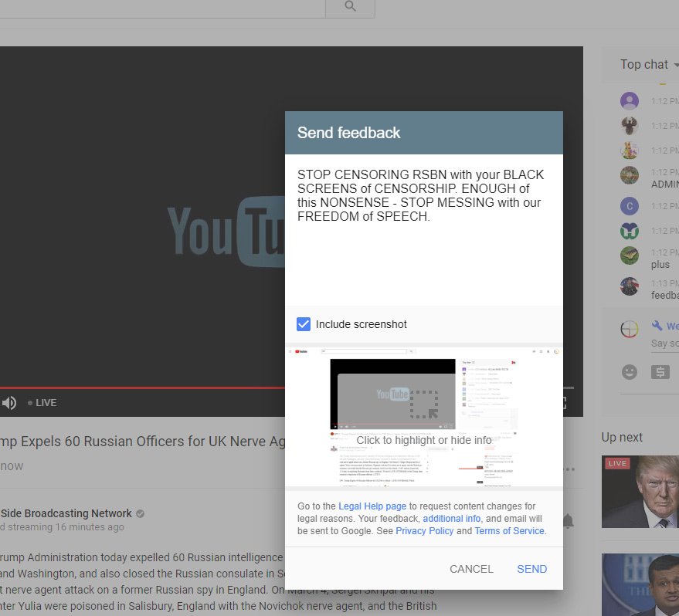This screenshot has height=616, width=679.
Task: Open the live Trump video thumbnail in Up next
Action: [x=640, y=492]
